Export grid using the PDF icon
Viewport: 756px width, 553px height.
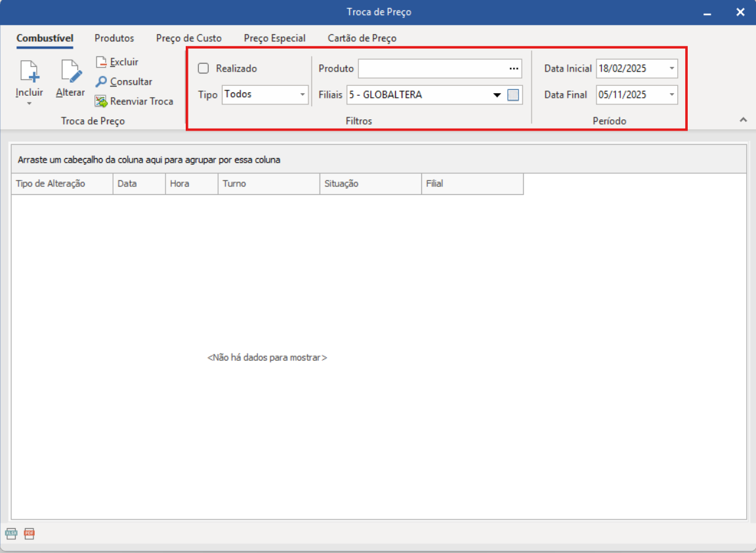click(x=29, y=533)
